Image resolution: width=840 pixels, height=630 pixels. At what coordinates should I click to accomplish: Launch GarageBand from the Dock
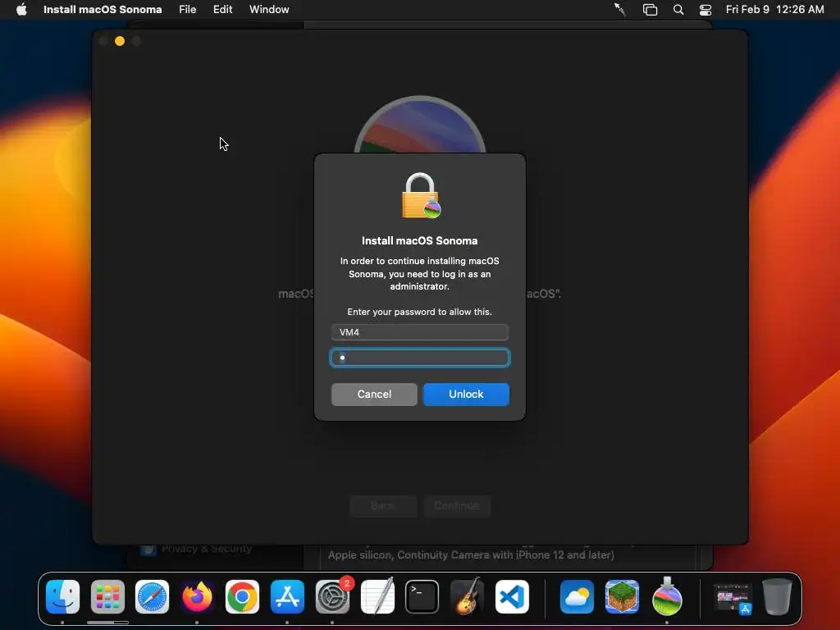[467, 596]
